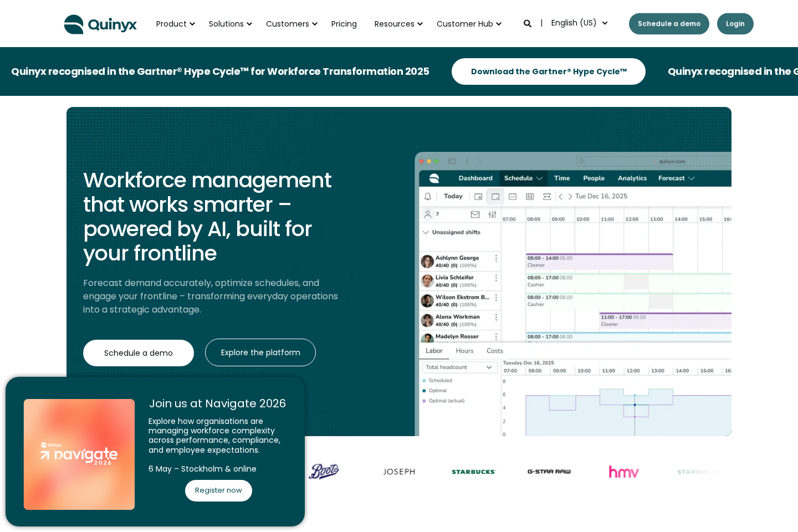Click the G-Star Raw customer logo
The height and width of the screenshot is (532, 798).
[549, 472]
